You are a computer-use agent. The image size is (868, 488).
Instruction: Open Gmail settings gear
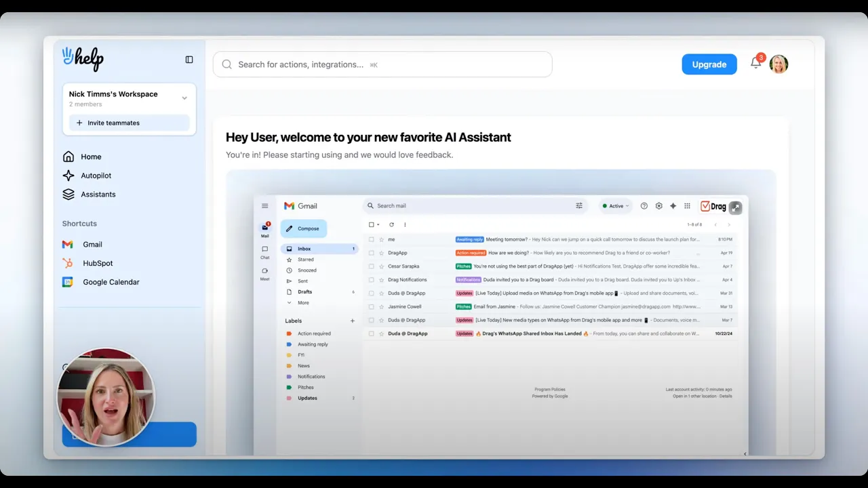point(658,206)
